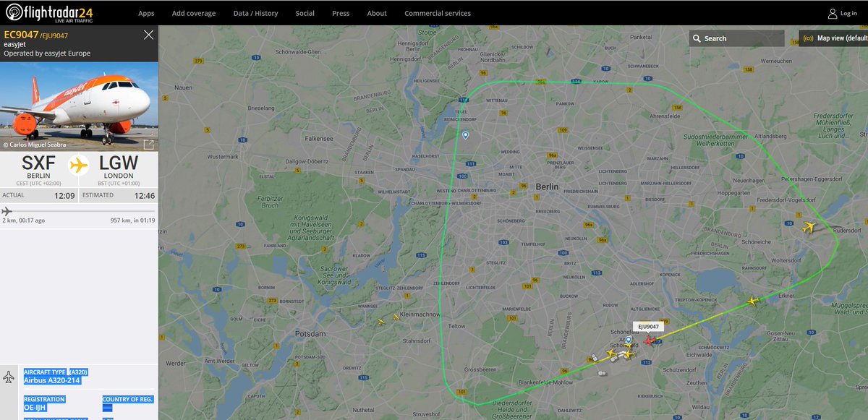Image resolution: width=868 pixels, height=420 pixels.
Task: Open the Social menu
Action: (305, 13)
